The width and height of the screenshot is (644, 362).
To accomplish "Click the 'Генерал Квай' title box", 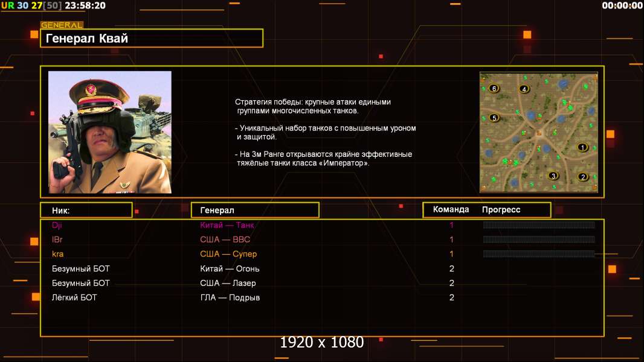I will [x=152, y=38].
